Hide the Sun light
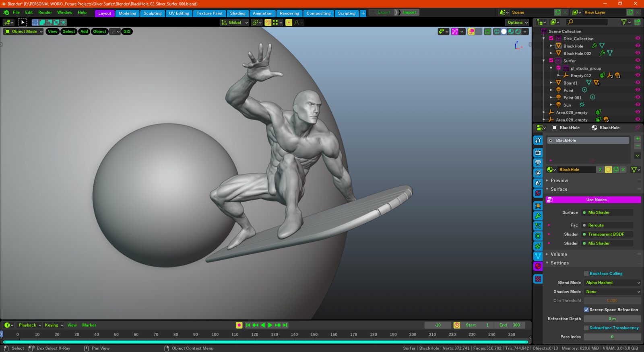Viewport: 644px width, 352px height. (x=638, y=105)
